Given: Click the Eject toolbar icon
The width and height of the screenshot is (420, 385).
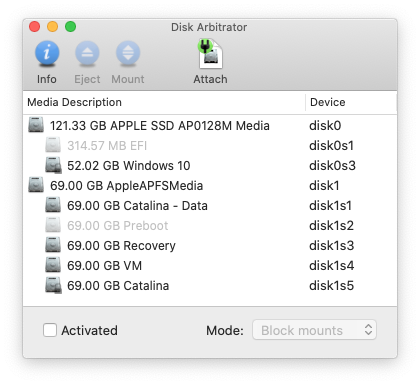Looking at the screenshot, I should (x=87, y=53).
